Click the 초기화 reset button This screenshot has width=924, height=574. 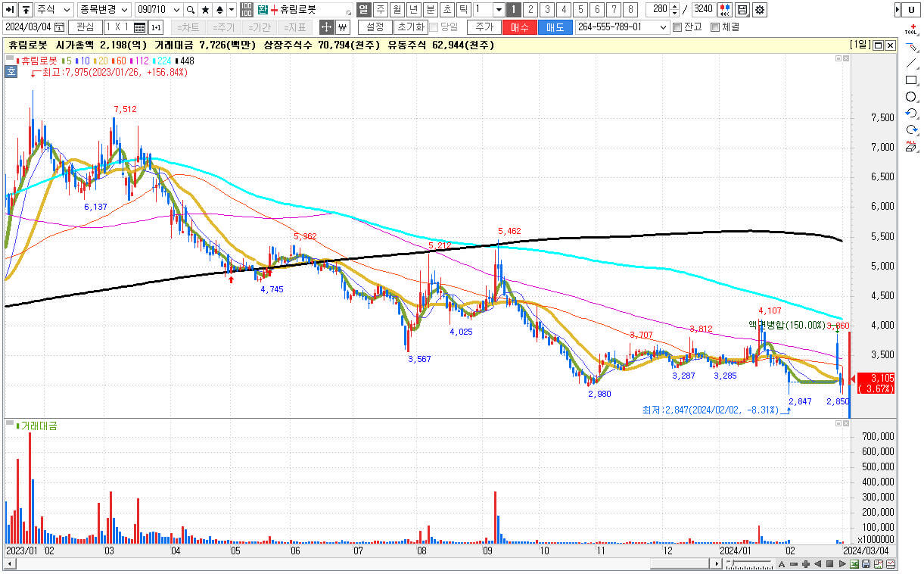pos(410,27)
